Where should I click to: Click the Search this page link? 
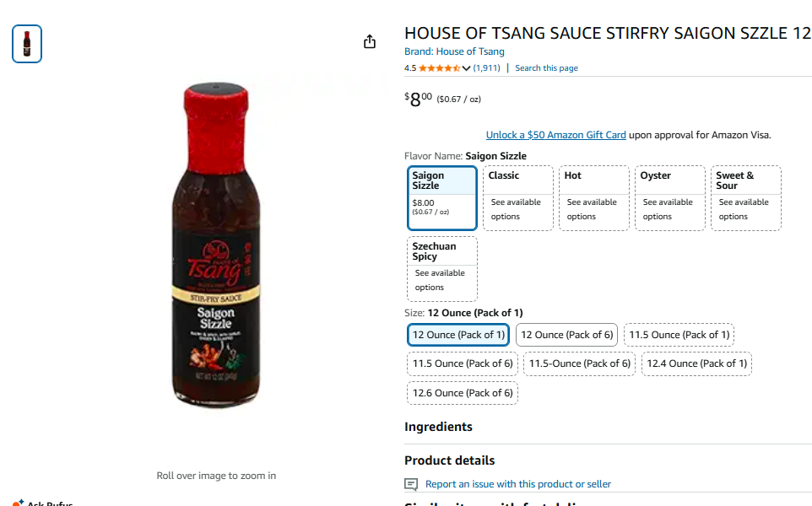(x=546, y=68)
